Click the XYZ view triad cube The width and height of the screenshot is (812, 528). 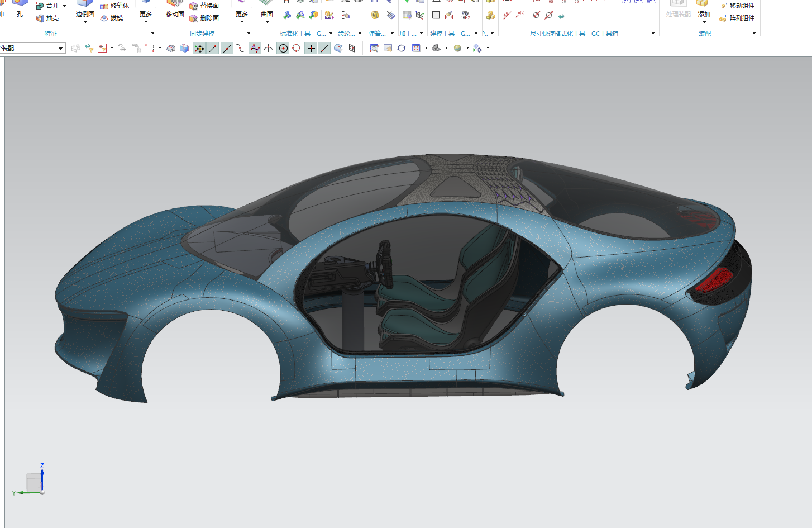coord(35,482)
